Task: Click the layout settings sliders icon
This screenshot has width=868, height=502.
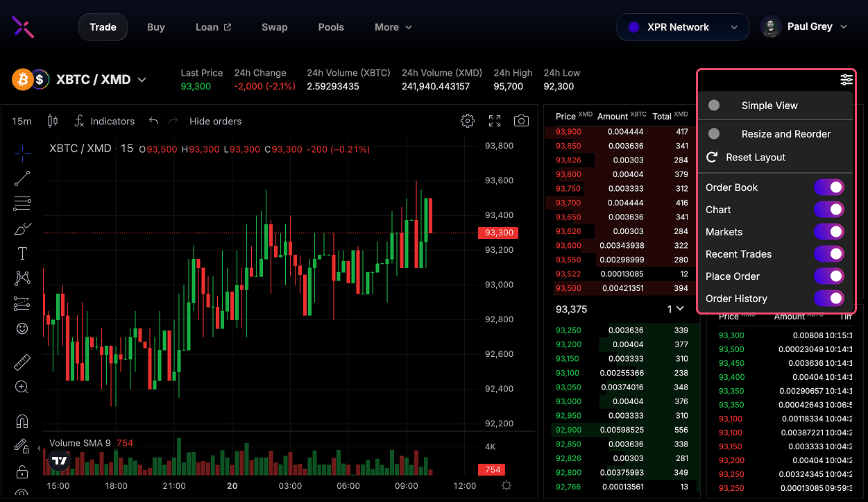Action: [846, 80]
